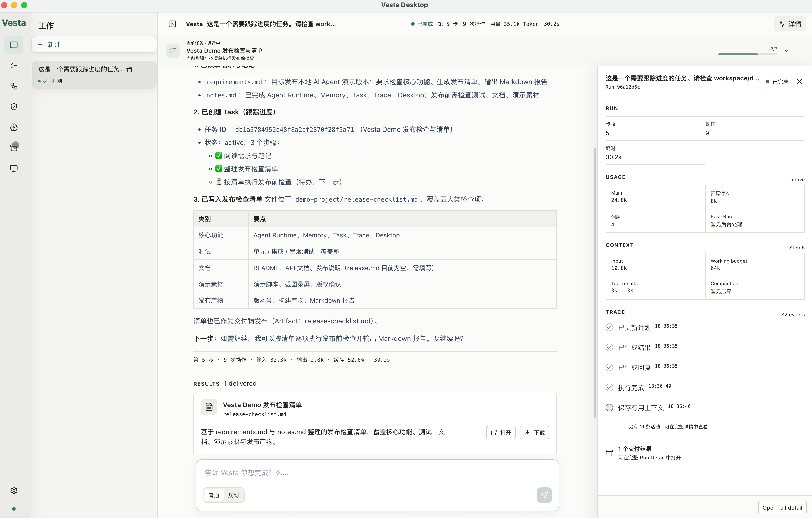
Task: Click the current task checklist icon
Action: 173,51
